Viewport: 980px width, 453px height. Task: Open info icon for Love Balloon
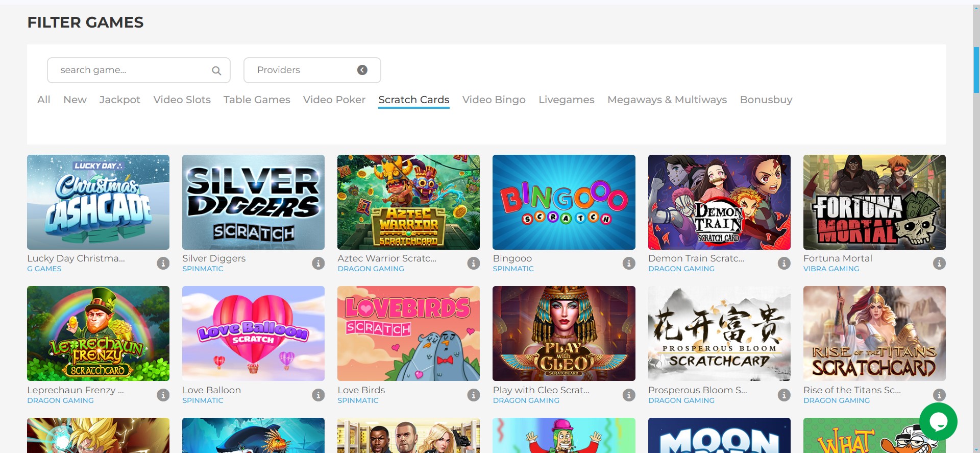click(318, 395)
